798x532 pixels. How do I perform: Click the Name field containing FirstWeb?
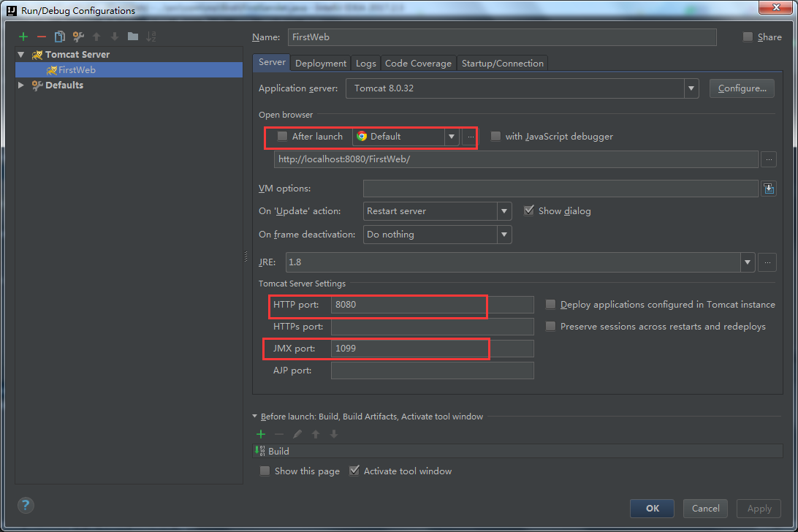point(502,37)
